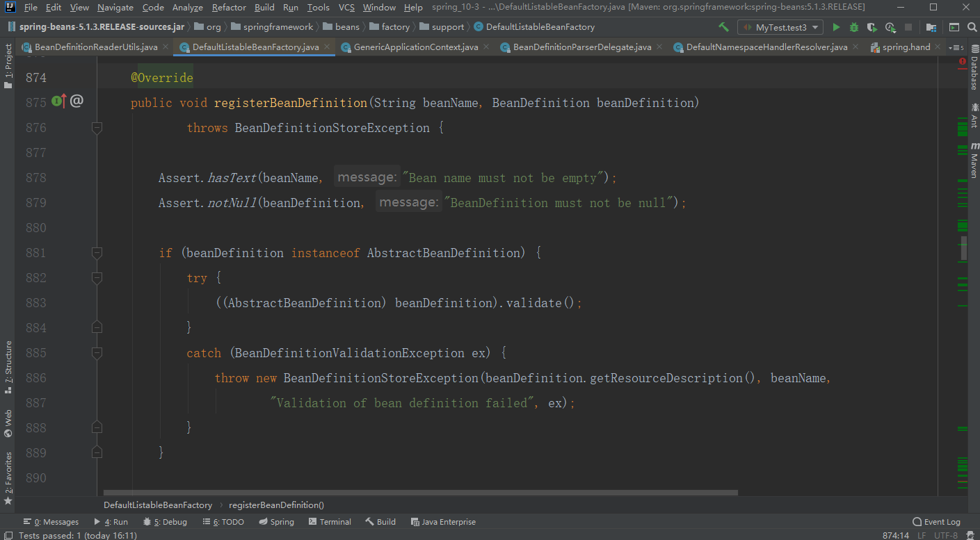Collapse the catch block at line 885
Screen dimensions: 980x540
point(97,353)
